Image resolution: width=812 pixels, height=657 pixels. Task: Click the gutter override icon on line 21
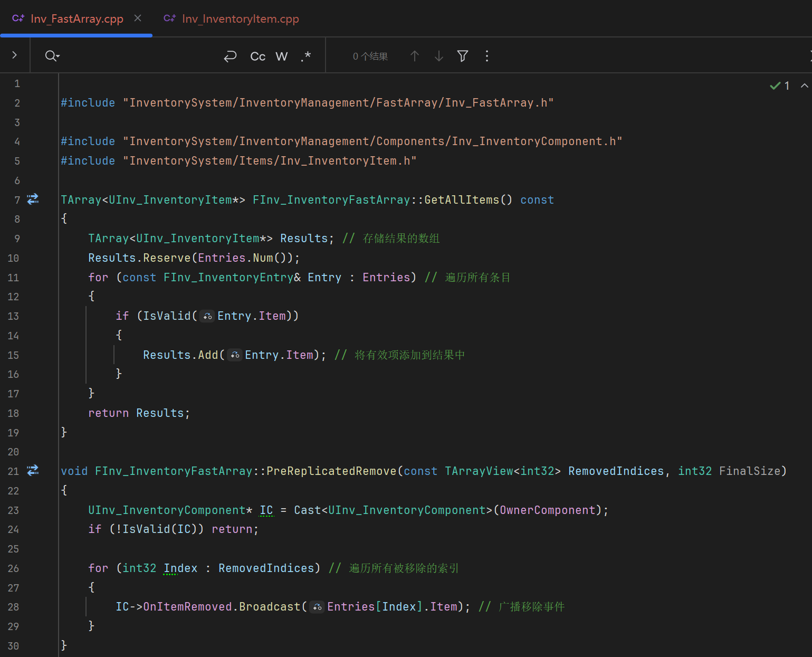click(x=33, y=471)
